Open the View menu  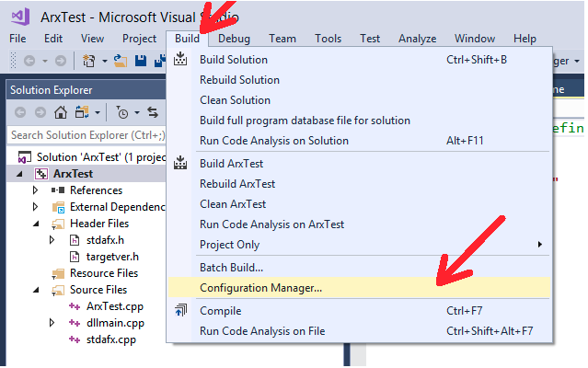coord(92,39)
